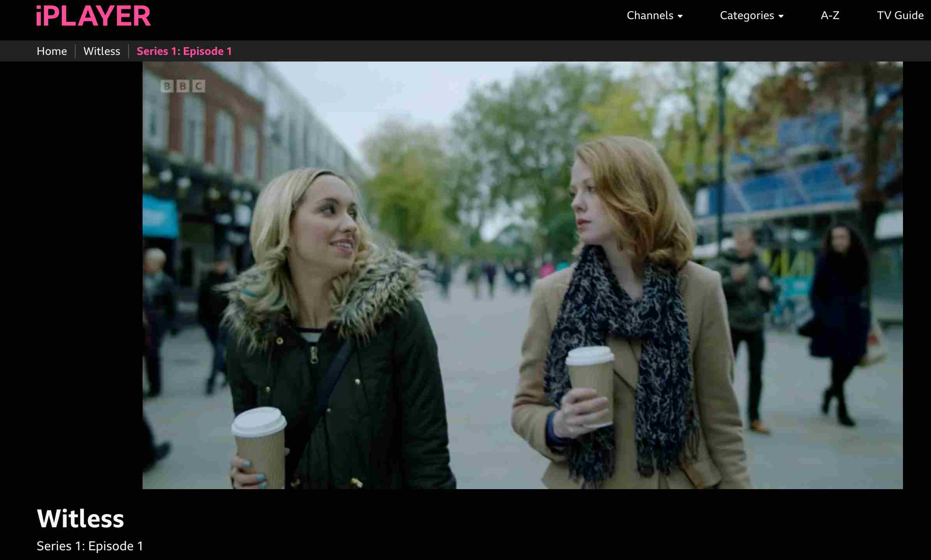Open the Channels dropdown menu
931x560 pixels.
650,16
